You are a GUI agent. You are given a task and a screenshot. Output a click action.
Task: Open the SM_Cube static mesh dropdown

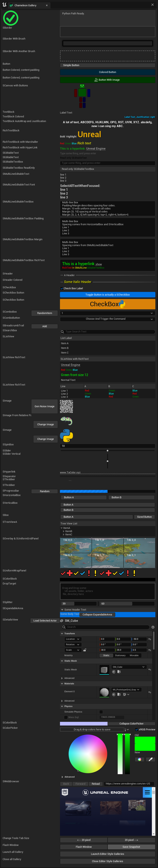(129, 667)
